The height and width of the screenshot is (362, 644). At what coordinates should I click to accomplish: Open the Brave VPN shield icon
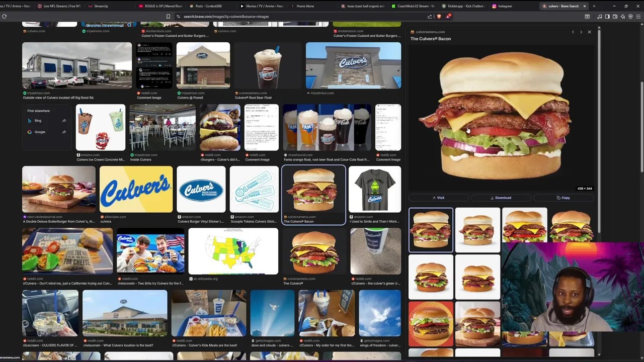click(630, 16)
